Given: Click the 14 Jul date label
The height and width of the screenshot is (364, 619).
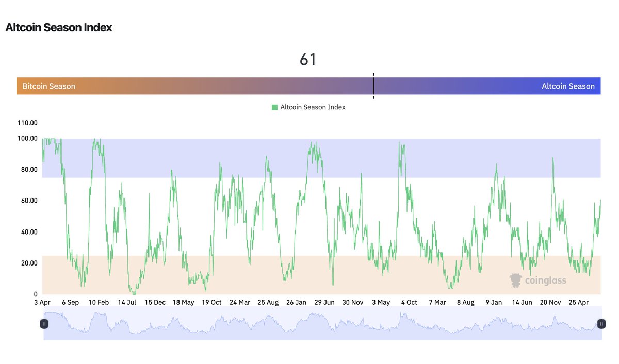Looking at the screenshot, I should (127, 303).
